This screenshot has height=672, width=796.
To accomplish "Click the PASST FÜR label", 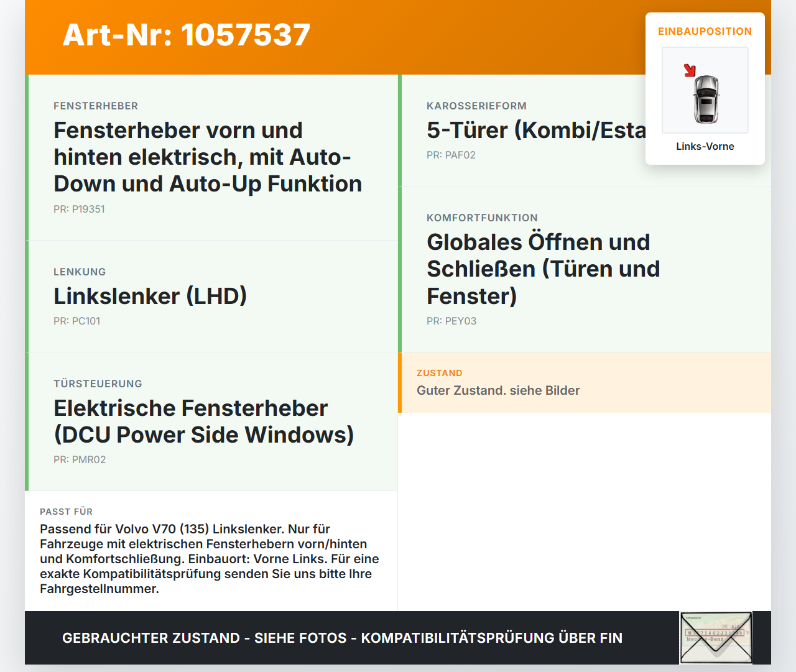I will pyautogui.click(x=66, y=512).
